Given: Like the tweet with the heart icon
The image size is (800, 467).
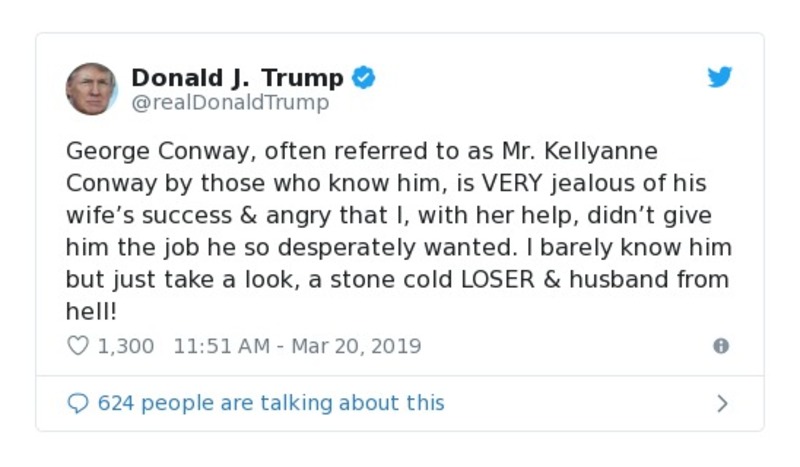Looking at the screenshot, I should (x=77, y=346).
